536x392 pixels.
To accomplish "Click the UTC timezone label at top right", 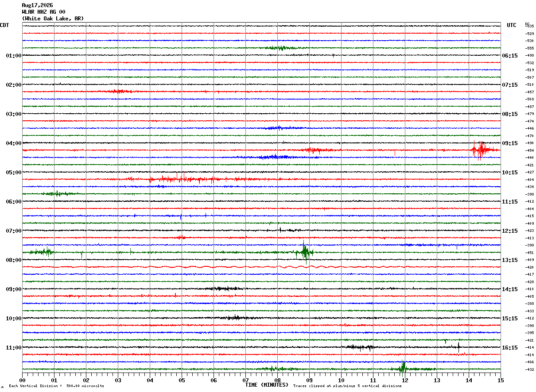I will click(x=512, y=25).
